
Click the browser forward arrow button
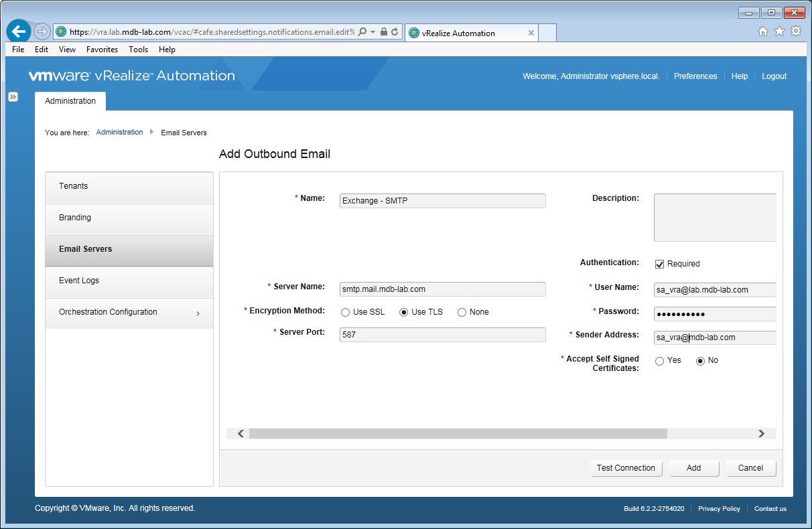tap(42, 31)
